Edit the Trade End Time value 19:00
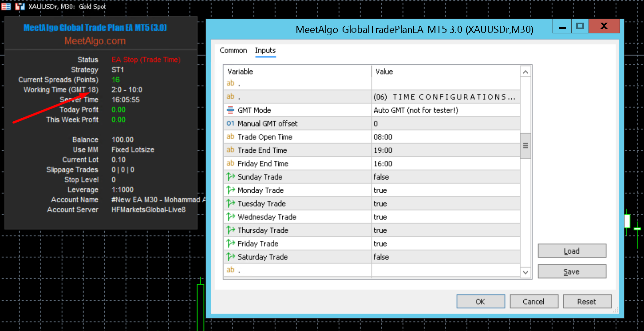 [446, 150]
